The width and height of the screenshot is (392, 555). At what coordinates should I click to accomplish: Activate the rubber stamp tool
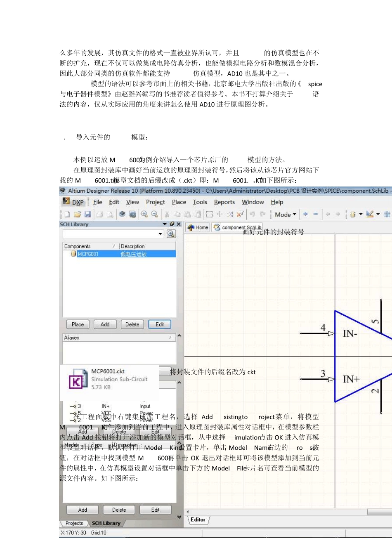click(x=198, y=214)
